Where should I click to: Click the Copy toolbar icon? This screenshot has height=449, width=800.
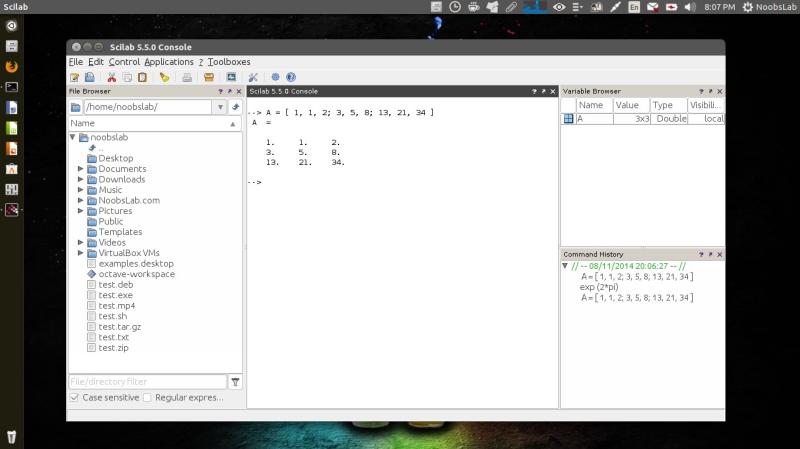127,78
